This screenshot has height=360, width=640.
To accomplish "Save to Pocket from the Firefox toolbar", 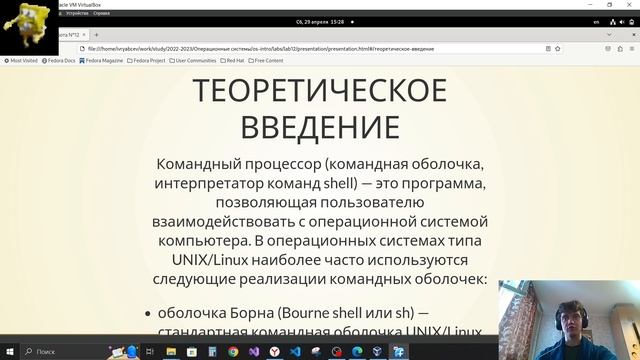I will [x=608, y=49].
